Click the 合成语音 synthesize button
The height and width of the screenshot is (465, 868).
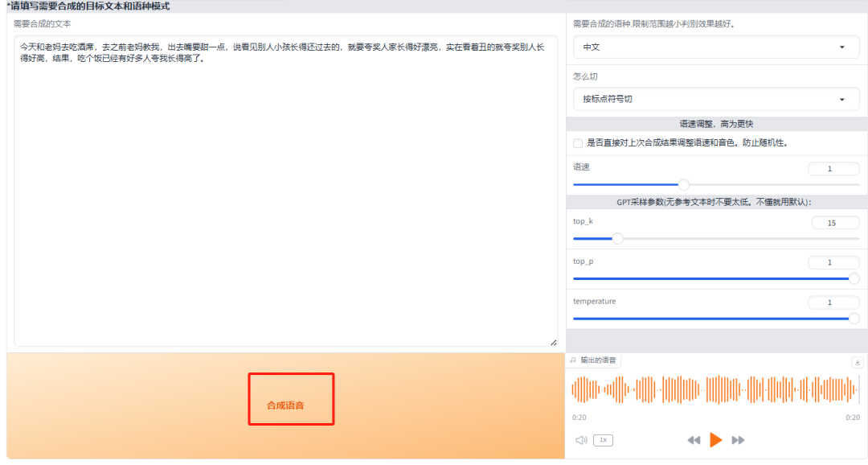[285, 405]
